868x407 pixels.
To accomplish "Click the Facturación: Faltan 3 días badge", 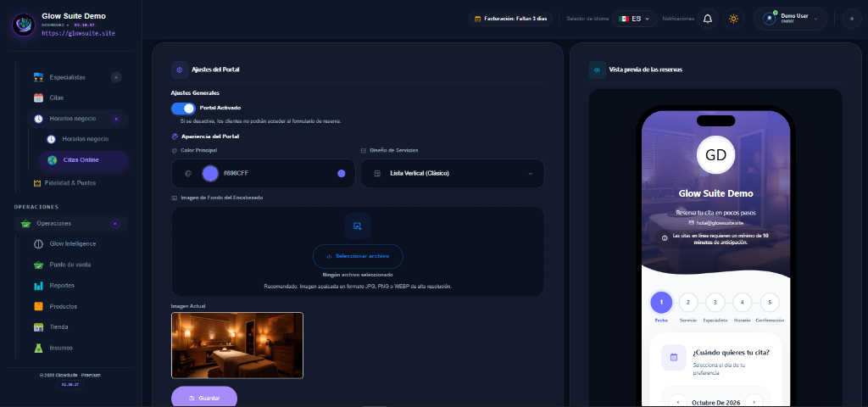I will tap(510, 19).
